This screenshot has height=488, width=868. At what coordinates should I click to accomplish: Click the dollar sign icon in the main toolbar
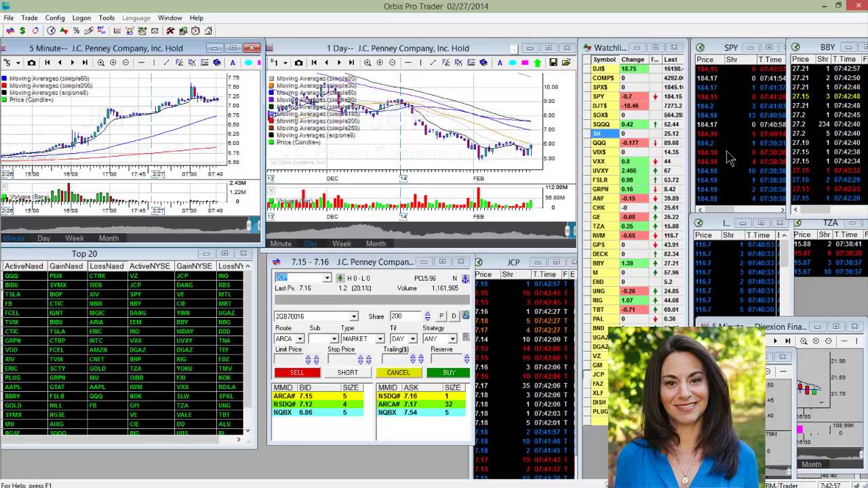(22, 30)
